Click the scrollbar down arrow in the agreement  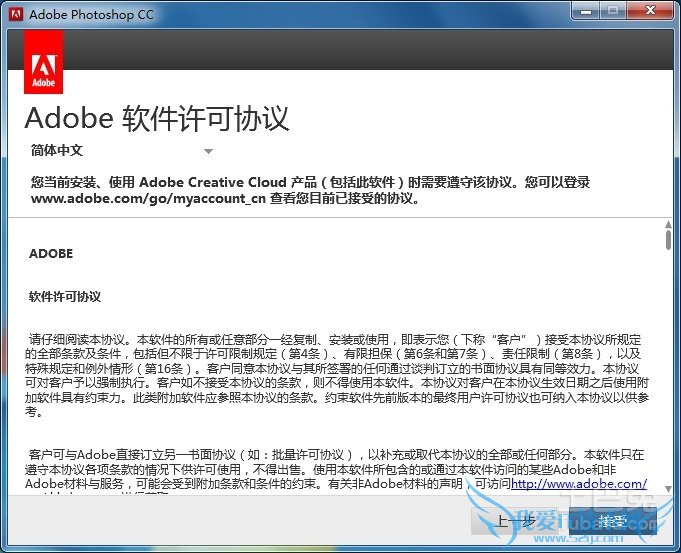668,489
